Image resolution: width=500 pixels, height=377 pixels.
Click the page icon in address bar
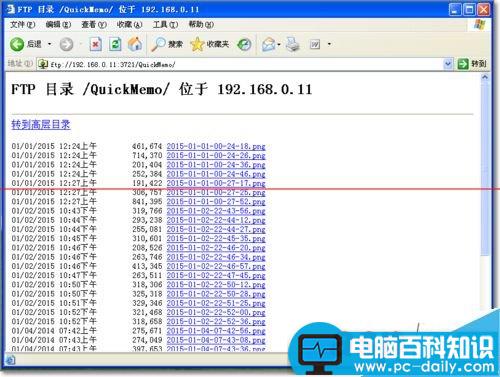point(43,64)
